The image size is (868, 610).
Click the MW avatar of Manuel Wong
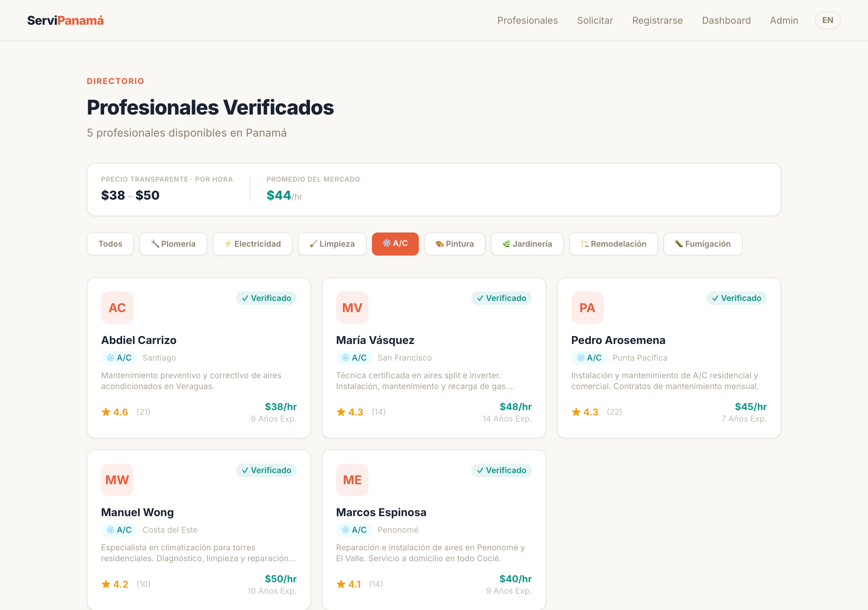117,480
